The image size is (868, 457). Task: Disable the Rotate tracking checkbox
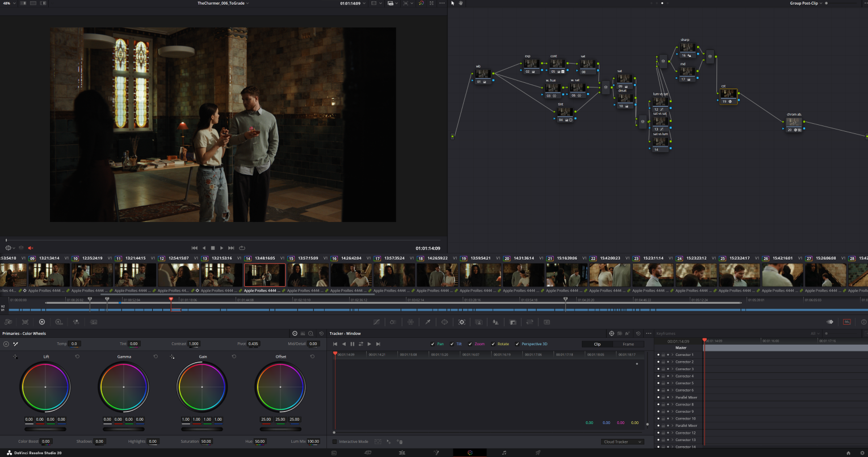coord(493,343)
